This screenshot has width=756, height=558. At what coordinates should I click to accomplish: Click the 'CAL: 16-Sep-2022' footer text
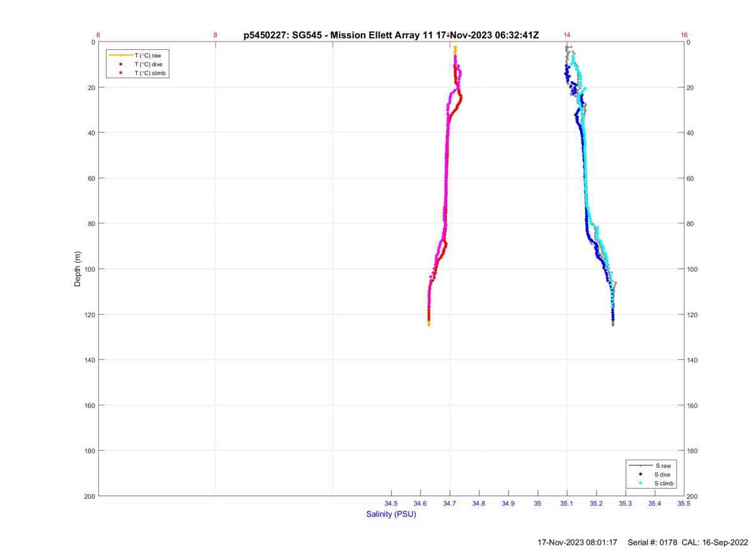pyautogui.click(x=716, y=542)
